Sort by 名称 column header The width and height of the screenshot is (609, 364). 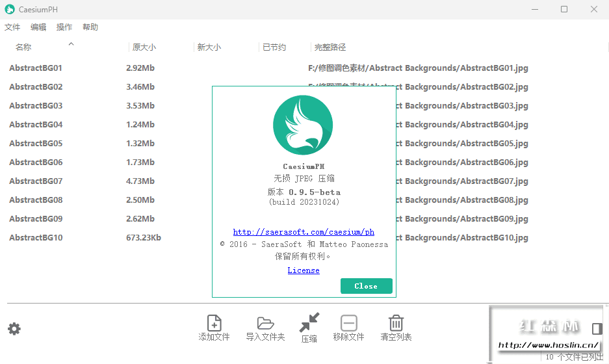pyautogui.click(x=23, y=47)
